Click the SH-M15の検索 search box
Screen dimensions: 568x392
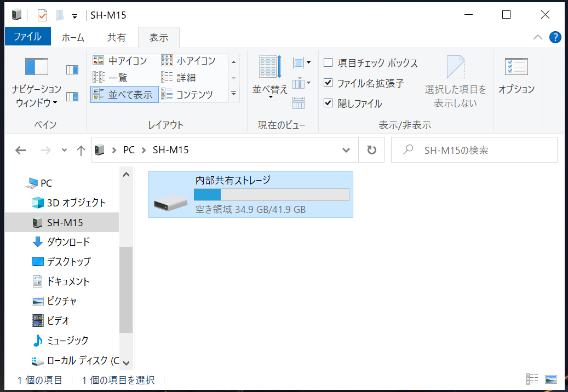482,150
